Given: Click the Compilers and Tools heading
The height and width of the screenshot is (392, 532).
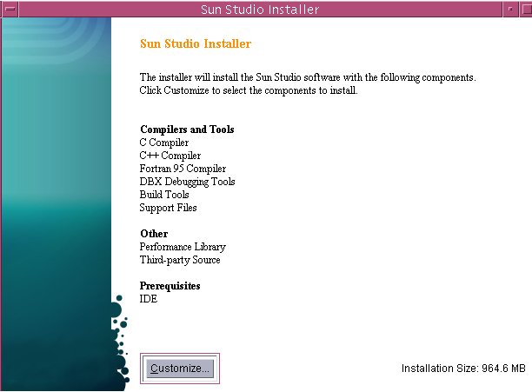Looking at the screenshot, I should pyautogui.click(x=187, y=130).
